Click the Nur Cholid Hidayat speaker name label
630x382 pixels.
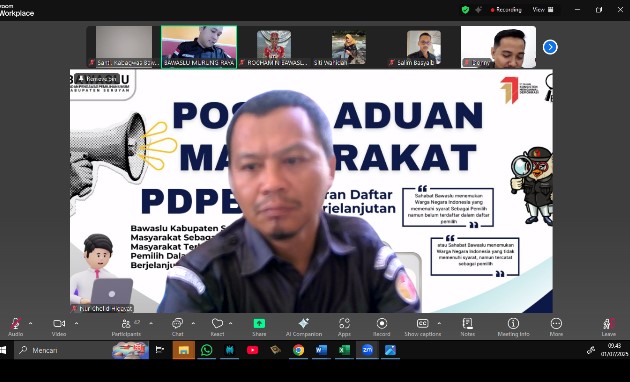tap(102, 308)
